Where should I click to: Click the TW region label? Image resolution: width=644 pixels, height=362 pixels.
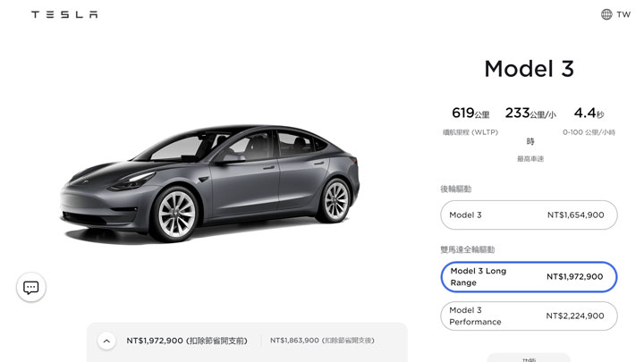[x=623, y=14]
